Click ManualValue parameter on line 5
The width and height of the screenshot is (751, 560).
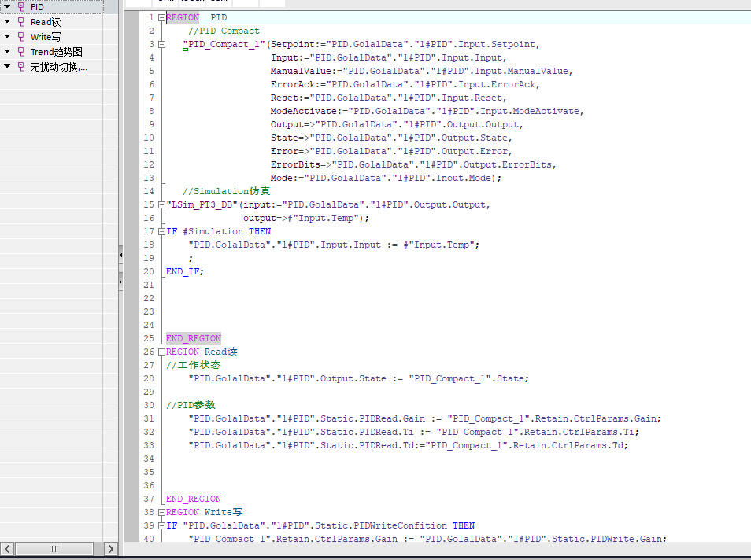(x=300, y=72)
